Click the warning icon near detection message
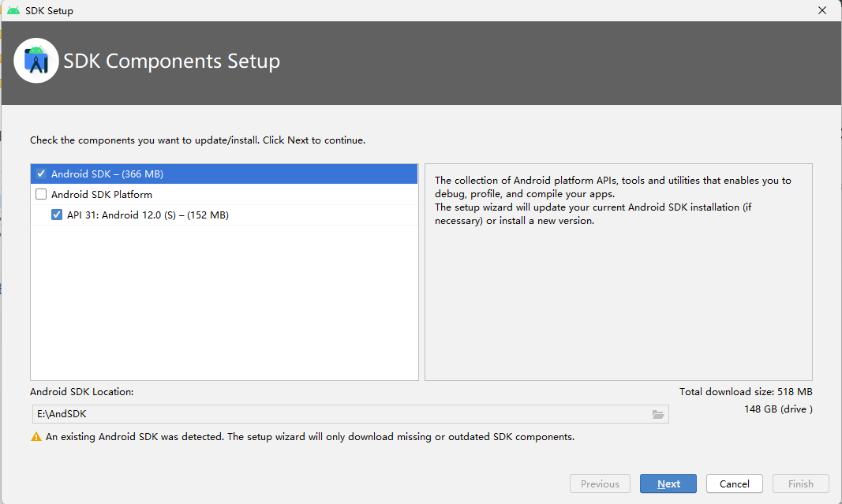This screenshot has height=504, width=842. click(36, 436)
